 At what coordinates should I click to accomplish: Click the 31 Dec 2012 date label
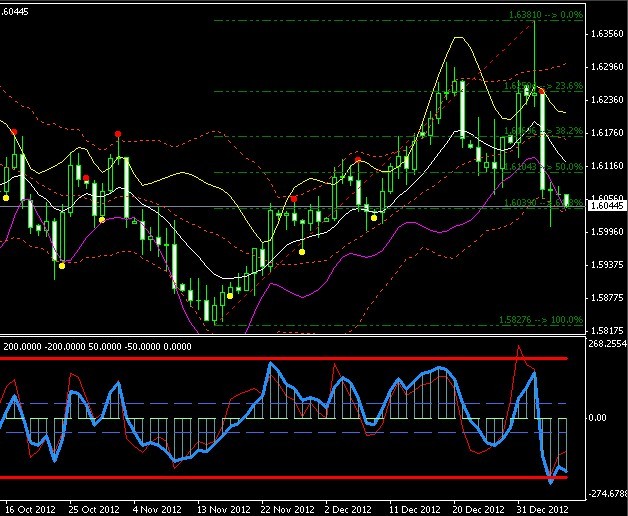pyautogui.click(x=543, y=510)
